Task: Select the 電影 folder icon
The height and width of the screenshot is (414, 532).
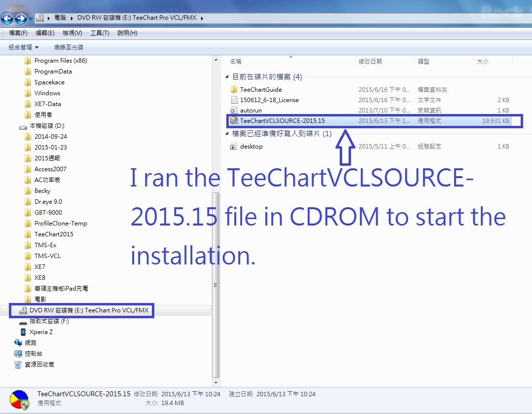Action: tap(28, 300)
